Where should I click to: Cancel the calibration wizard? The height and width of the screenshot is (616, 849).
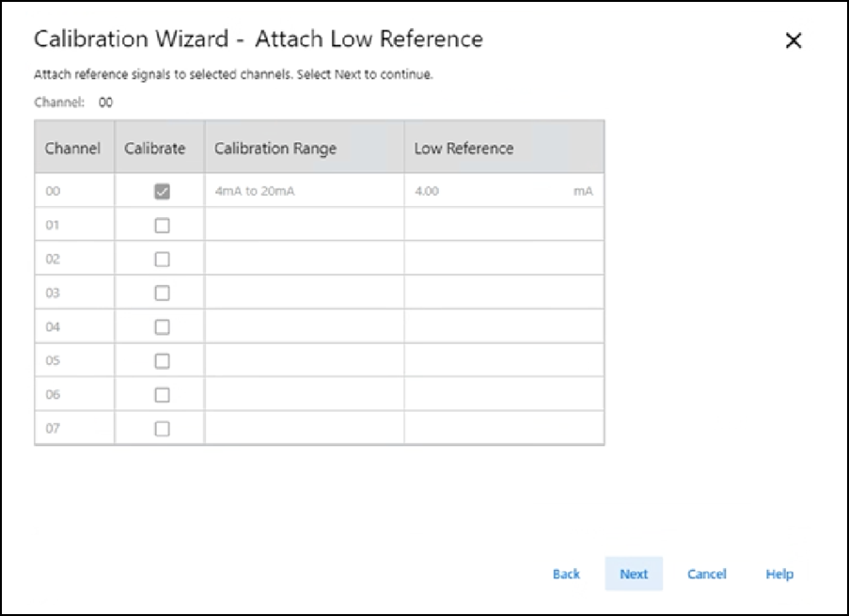706,574
